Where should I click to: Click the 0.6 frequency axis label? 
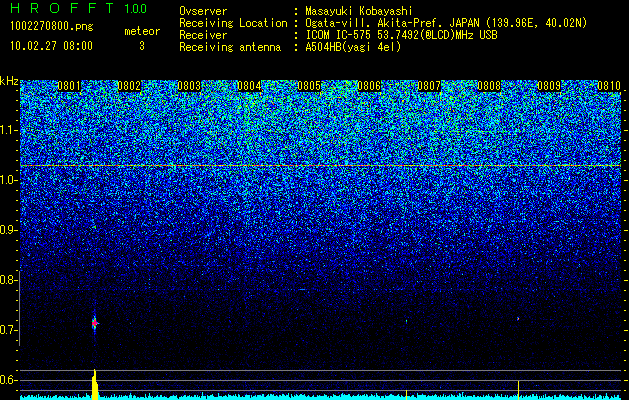9,380
